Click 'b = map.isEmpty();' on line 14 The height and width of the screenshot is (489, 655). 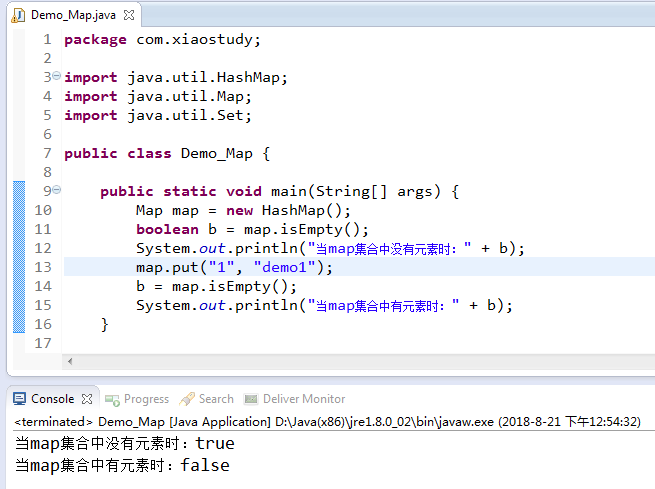[x=216, y=286]
